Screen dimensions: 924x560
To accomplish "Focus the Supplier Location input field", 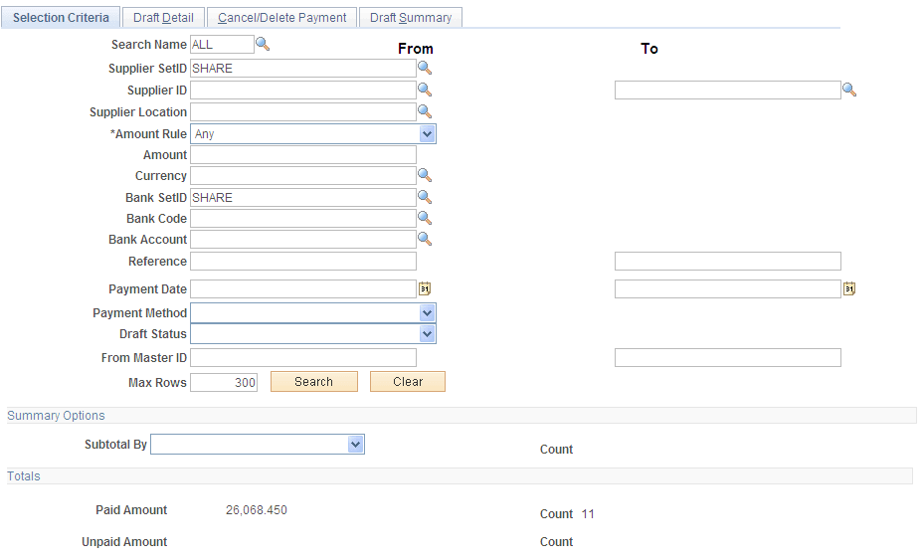I will tap(303, 112).
